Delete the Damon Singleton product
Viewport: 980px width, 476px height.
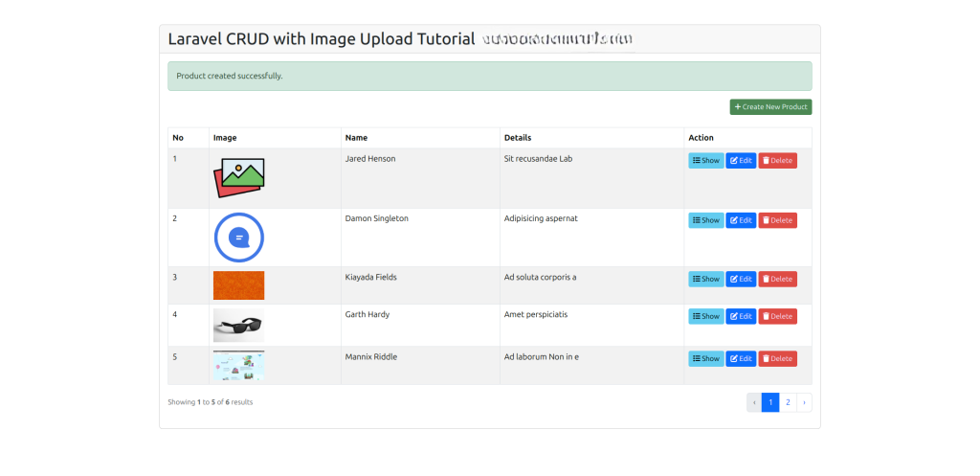[x=777, y=220]
